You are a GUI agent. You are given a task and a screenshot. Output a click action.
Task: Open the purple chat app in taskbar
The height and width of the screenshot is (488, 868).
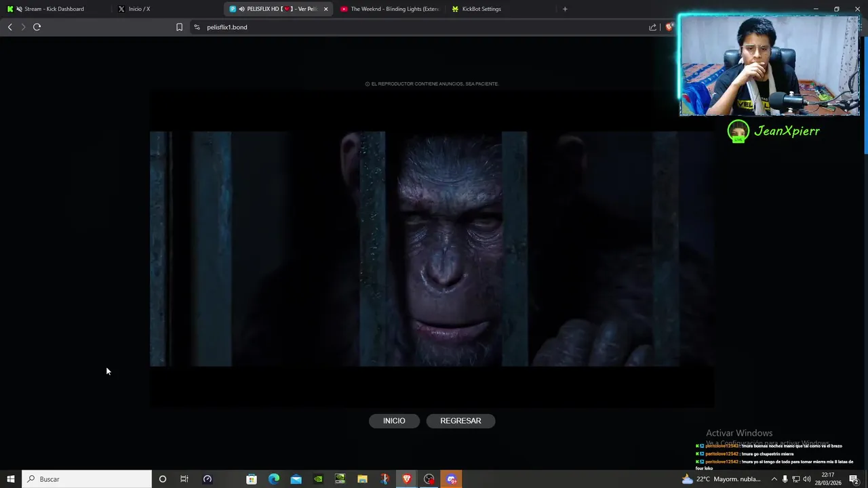(452, 479)
